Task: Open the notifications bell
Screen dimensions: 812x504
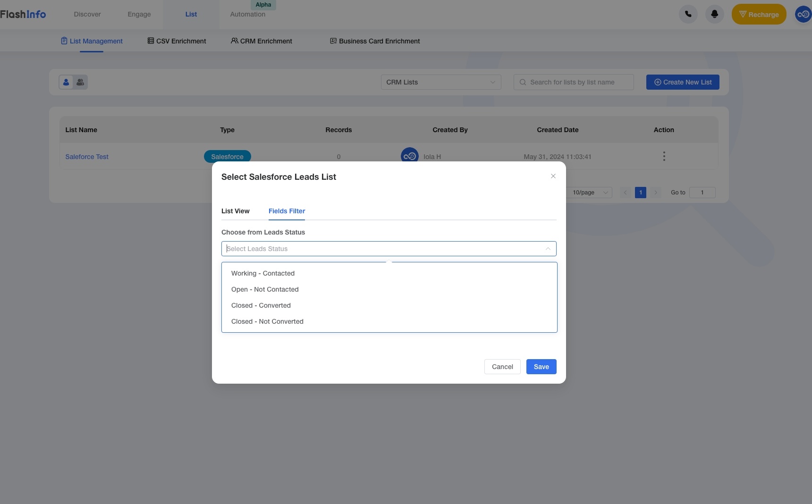Action: (x=714, y=14)
